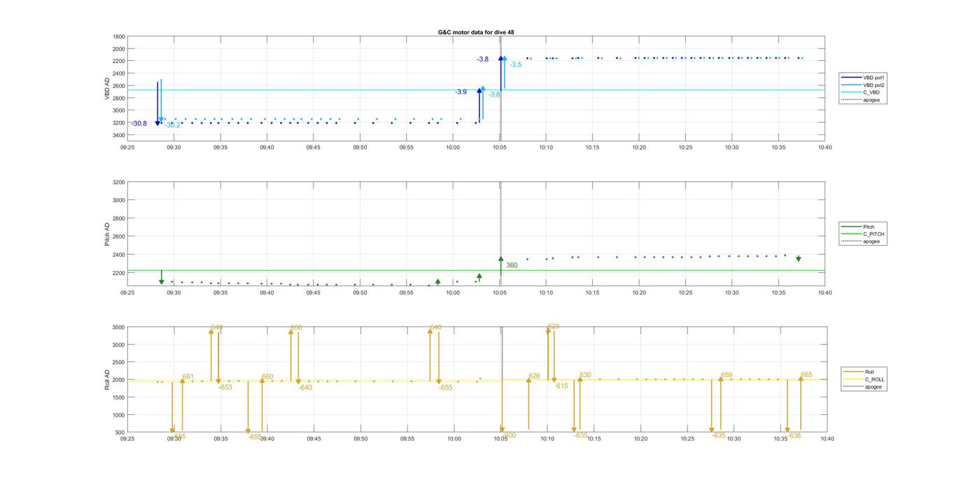Click the '650' roll annotation
Image resolution: width=980 pixels, height=485 pixels.
[x=296, y=328]
